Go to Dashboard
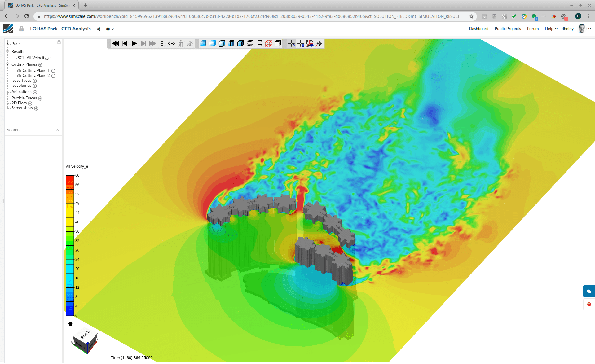This screenshot has width=595, height=364. [478, 29]
